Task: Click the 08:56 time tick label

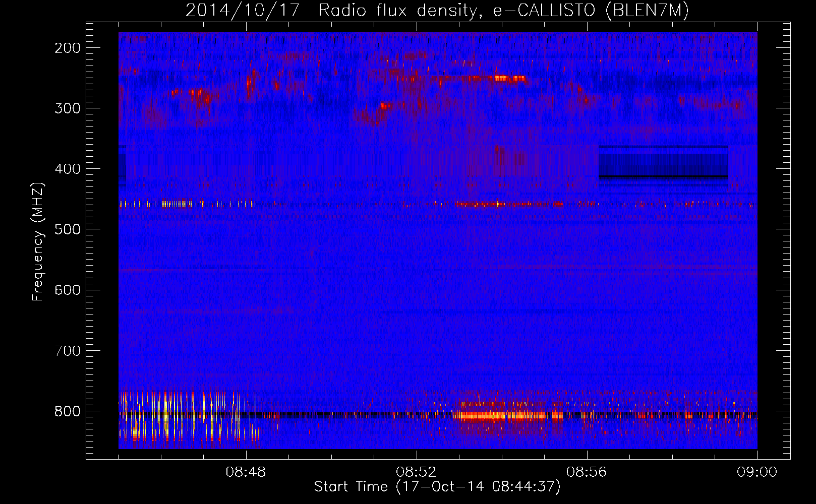Action: (x=587, y=472)
